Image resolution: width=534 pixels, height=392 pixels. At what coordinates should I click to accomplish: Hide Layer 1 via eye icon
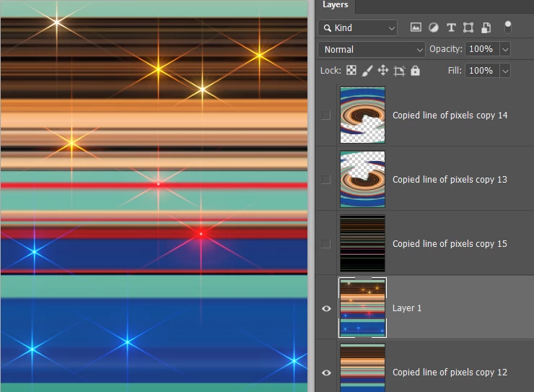pyautogui.click(x=326, y=308)
